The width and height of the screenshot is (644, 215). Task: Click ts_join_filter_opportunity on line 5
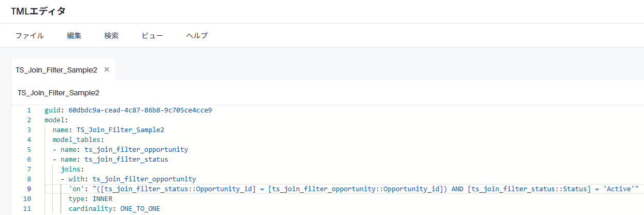coord(136,150)
